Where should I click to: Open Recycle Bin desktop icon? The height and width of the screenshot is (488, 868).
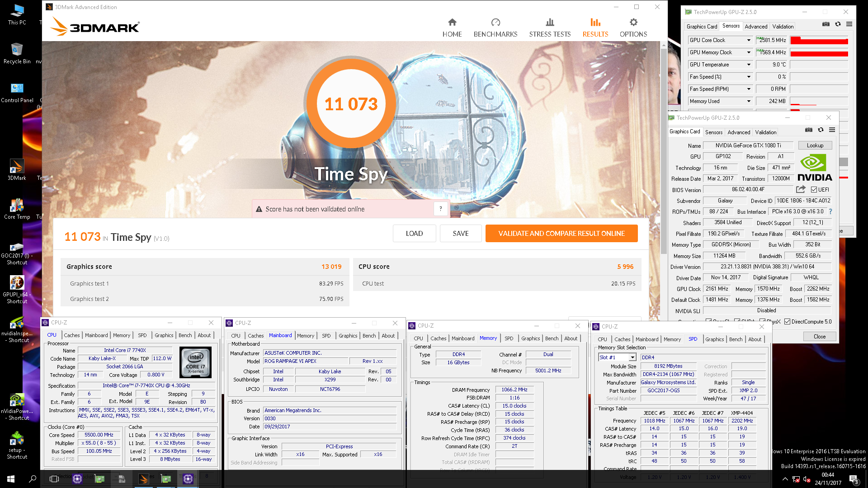pyautogui.click(x=17, y=53)
